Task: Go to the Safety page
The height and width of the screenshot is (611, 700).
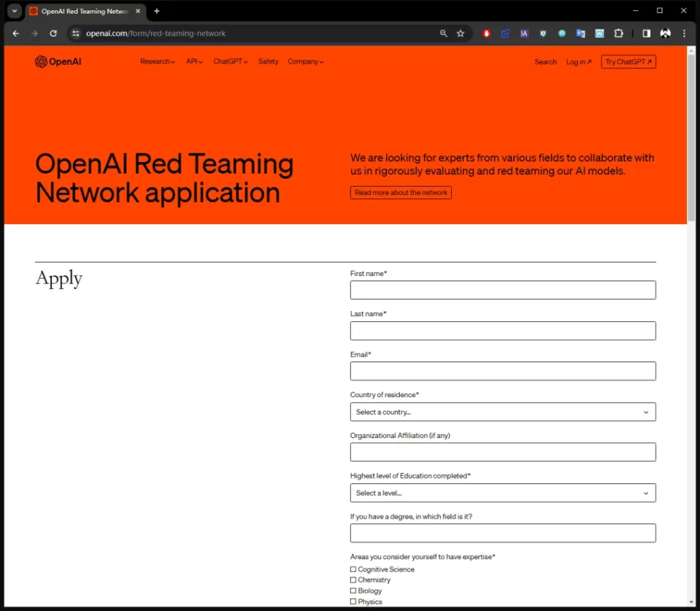Action: coord(268,62)
